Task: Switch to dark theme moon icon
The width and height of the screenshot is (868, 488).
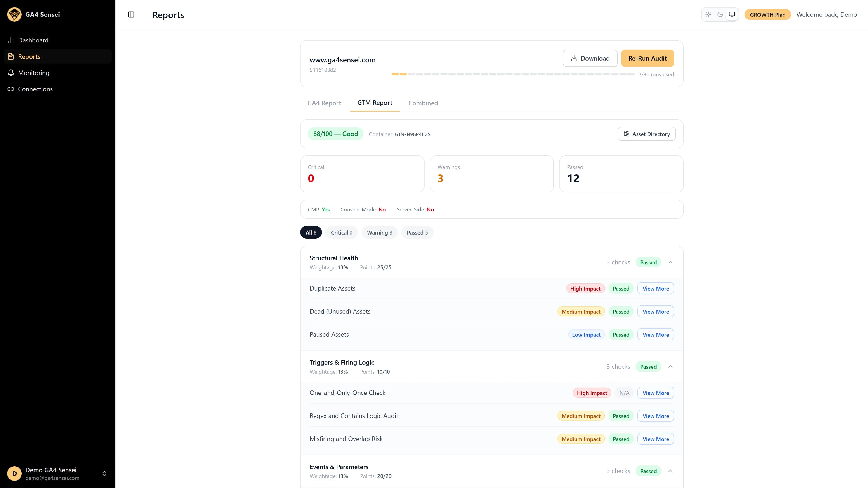Action: click(720, 14)
